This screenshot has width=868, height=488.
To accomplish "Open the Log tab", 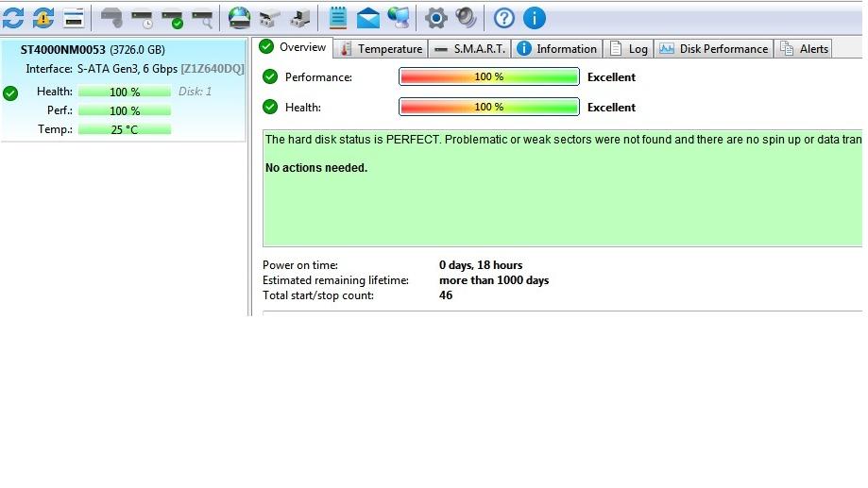I will (629, 49).
